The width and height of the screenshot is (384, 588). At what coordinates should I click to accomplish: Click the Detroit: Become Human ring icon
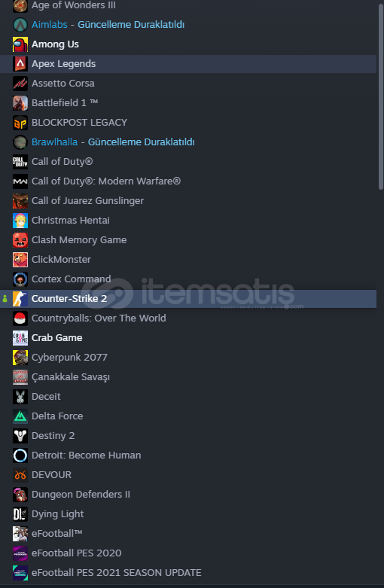tap(20, 455)
